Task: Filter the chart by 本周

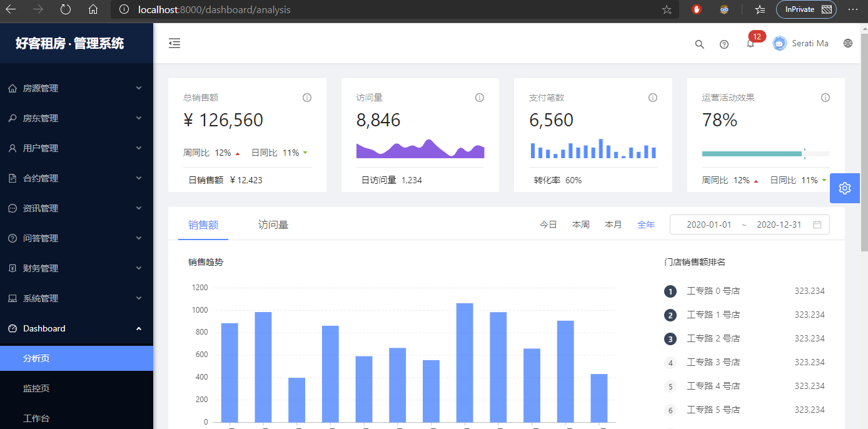Action: pyautogui.click(x=581, y=225)
